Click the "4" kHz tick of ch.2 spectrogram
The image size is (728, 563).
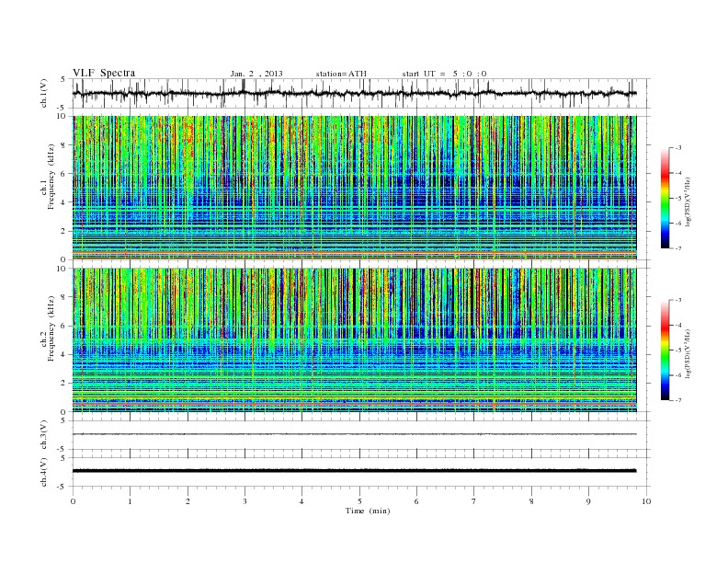click(x=64, y=355)
